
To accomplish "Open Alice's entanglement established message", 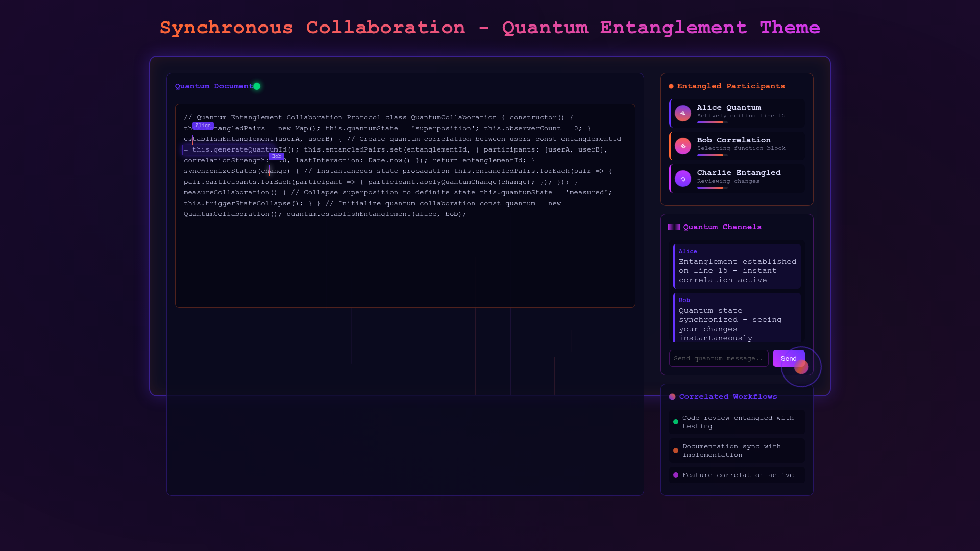I will coord(737,266).
